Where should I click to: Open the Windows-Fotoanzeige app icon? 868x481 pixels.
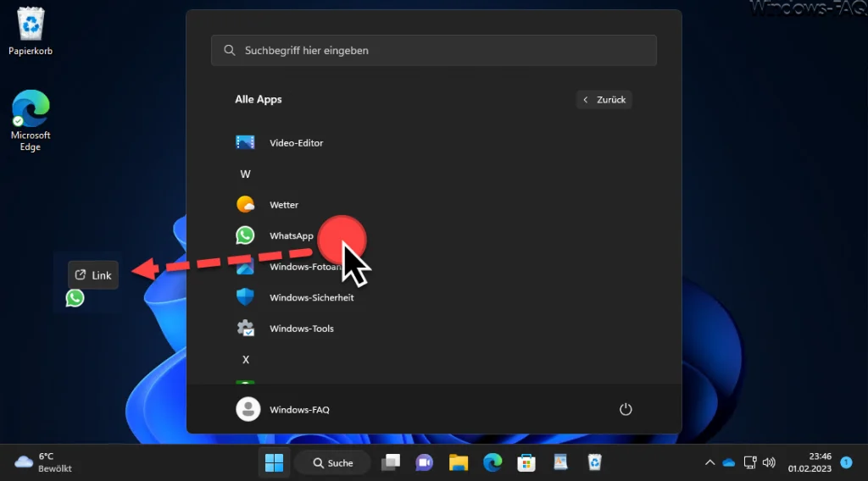click(x=245, y=268)
